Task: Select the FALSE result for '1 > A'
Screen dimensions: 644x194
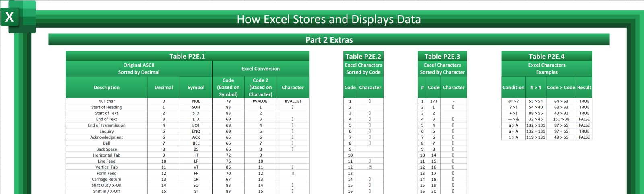Action: [584, 137]
